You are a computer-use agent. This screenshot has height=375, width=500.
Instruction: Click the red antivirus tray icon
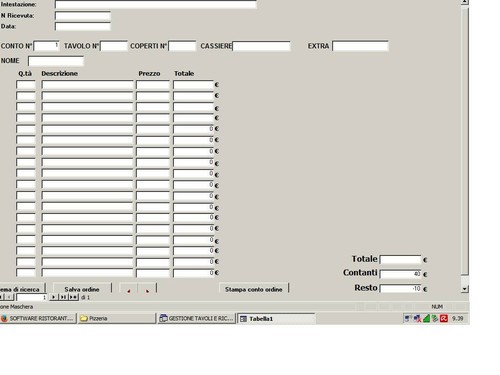click(444, 319)
